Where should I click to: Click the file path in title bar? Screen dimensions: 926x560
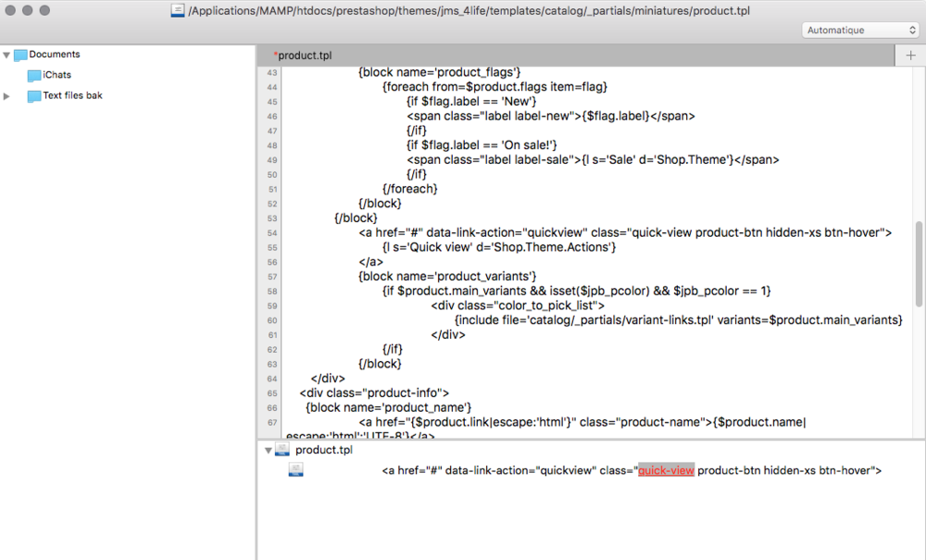[x=469, y=10]
